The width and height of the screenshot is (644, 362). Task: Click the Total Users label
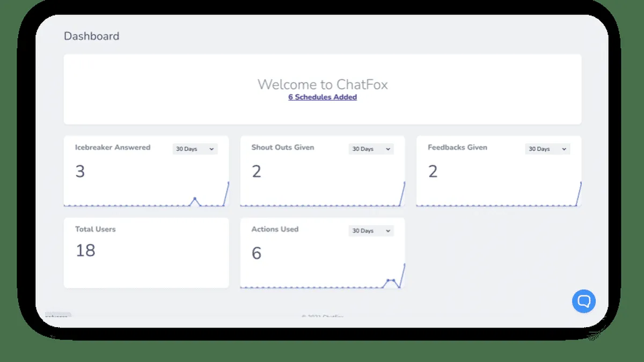(x=96, y=229)
